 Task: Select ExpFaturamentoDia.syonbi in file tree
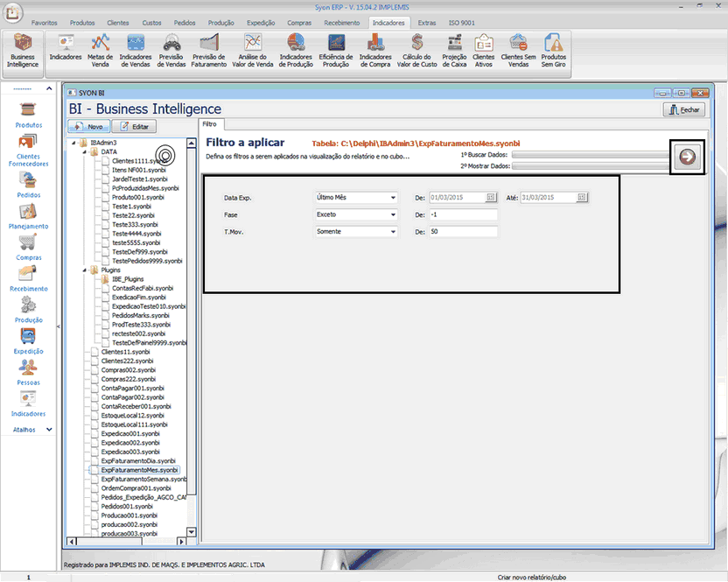coord(137,460)
